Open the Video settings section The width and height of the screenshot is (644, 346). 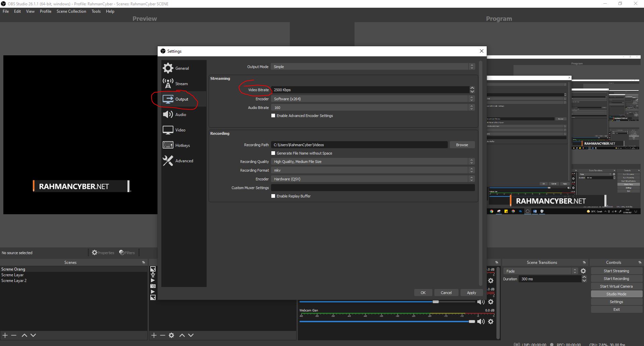pyautogui.click(x=180, y=130)
